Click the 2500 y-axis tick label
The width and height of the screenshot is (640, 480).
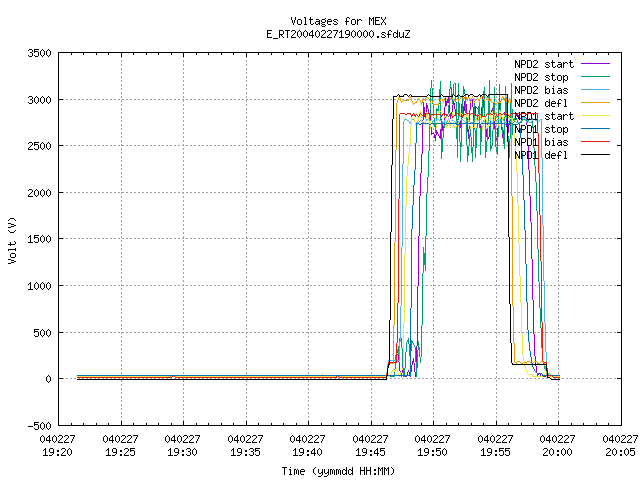pos(39,146)
